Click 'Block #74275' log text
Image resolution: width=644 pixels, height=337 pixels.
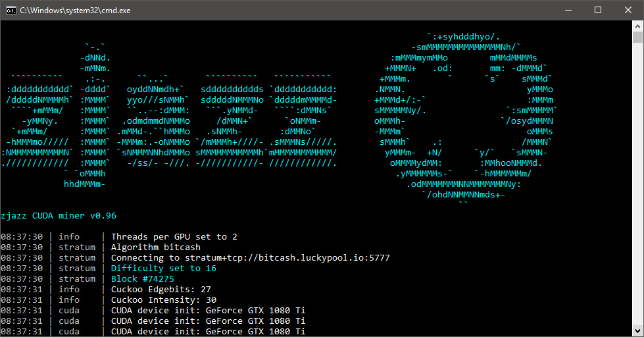143,278
